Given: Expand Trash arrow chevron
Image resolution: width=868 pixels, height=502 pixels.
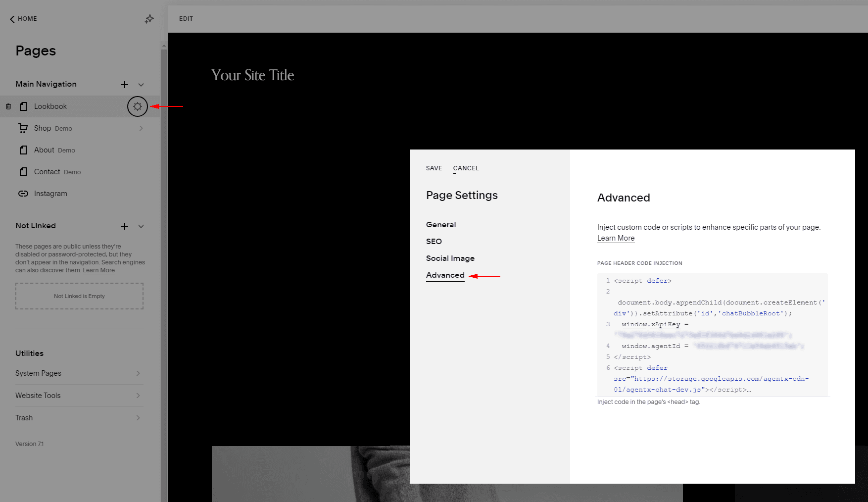Looking at the screenshot, I should [138, 418].
